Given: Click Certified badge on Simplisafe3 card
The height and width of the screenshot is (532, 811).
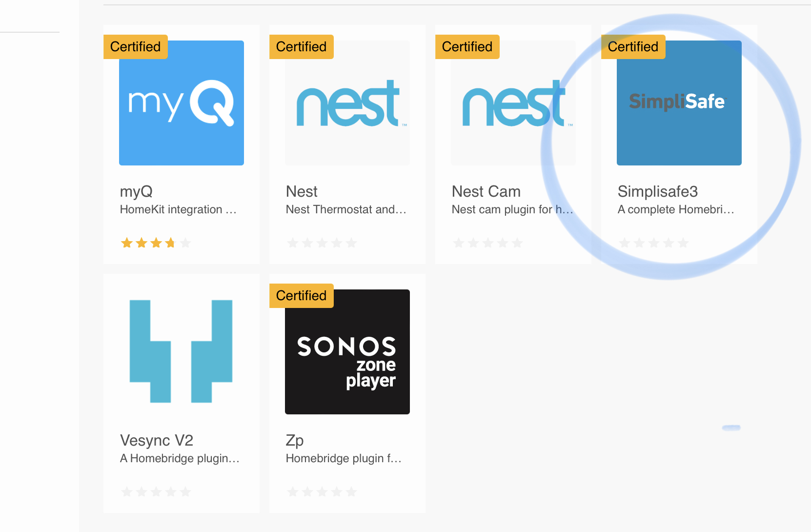Looking at the screenshot, I should (633, 47).
